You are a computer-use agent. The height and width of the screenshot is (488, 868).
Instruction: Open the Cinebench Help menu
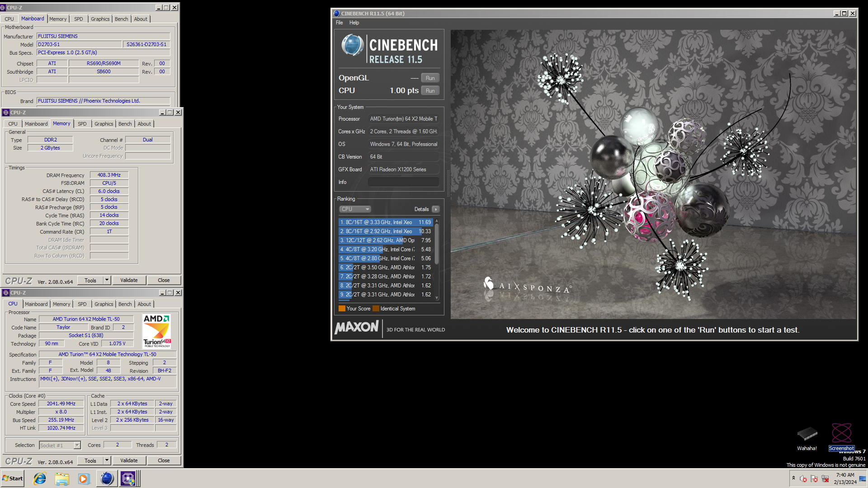(354, 23)
